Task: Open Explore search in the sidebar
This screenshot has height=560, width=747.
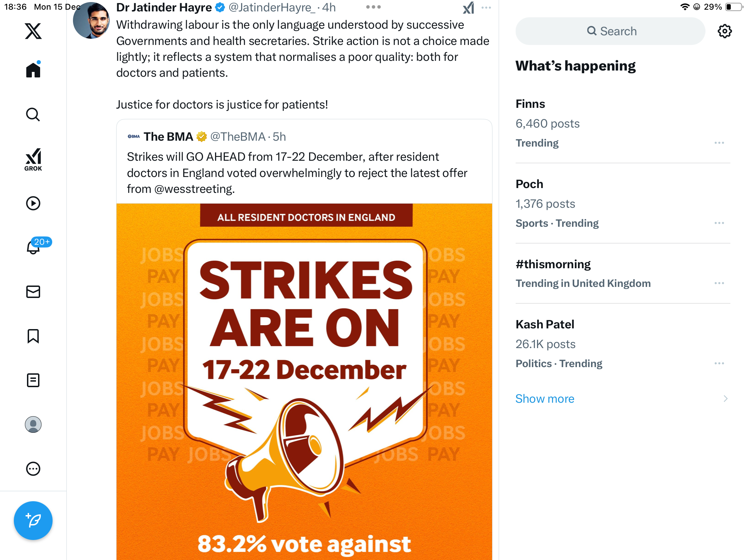Action: tap(33, 114)
